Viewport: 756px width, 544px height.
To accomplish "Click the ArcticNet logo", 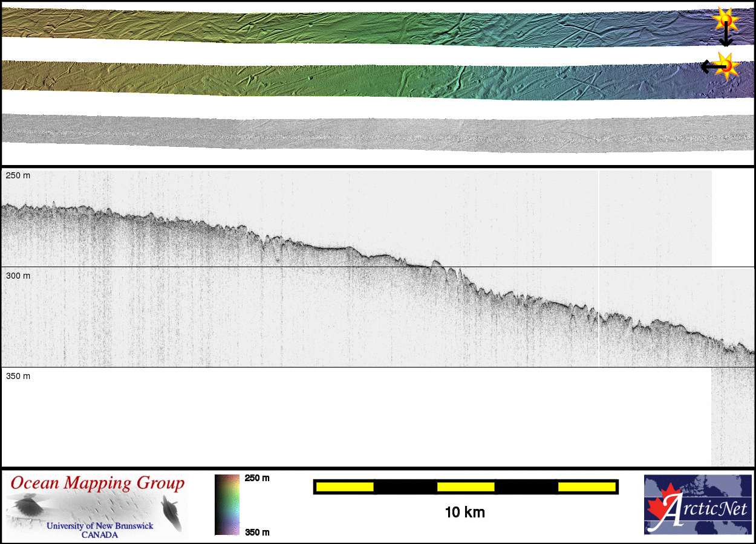I will [x=697, y=505].
